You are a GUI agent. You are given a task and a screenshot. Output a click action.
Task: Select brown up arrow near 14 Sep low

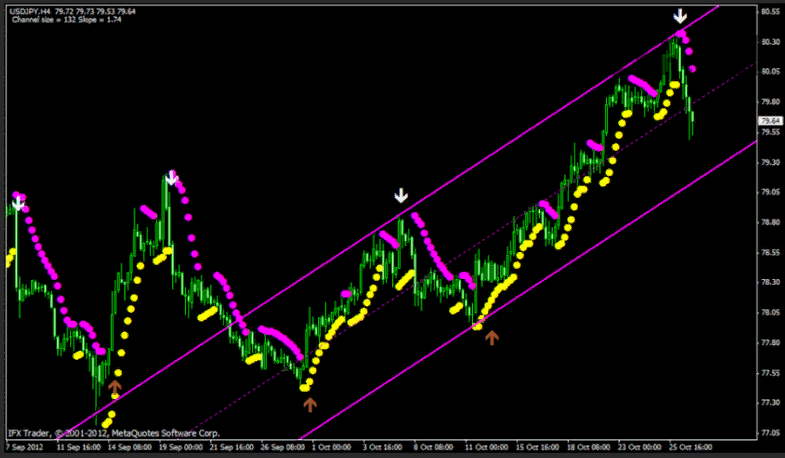115,386
